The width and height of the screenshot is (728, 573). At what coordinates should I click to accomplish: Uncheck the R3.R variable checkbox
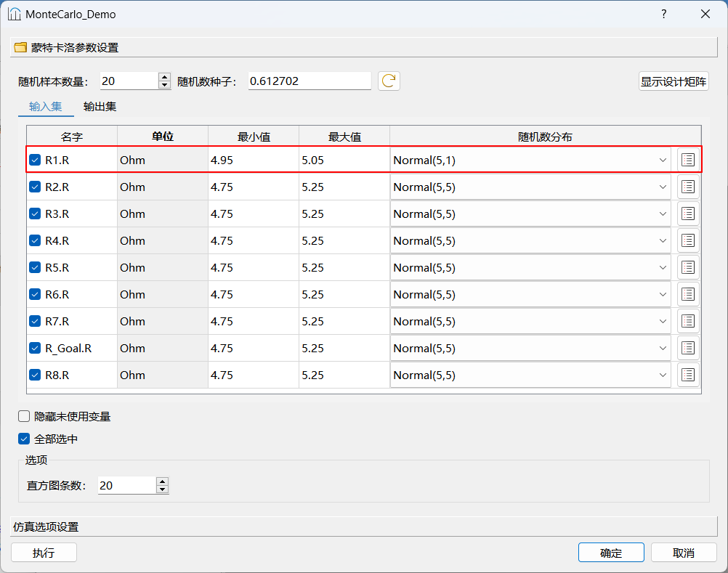click(x=35, y=214)
